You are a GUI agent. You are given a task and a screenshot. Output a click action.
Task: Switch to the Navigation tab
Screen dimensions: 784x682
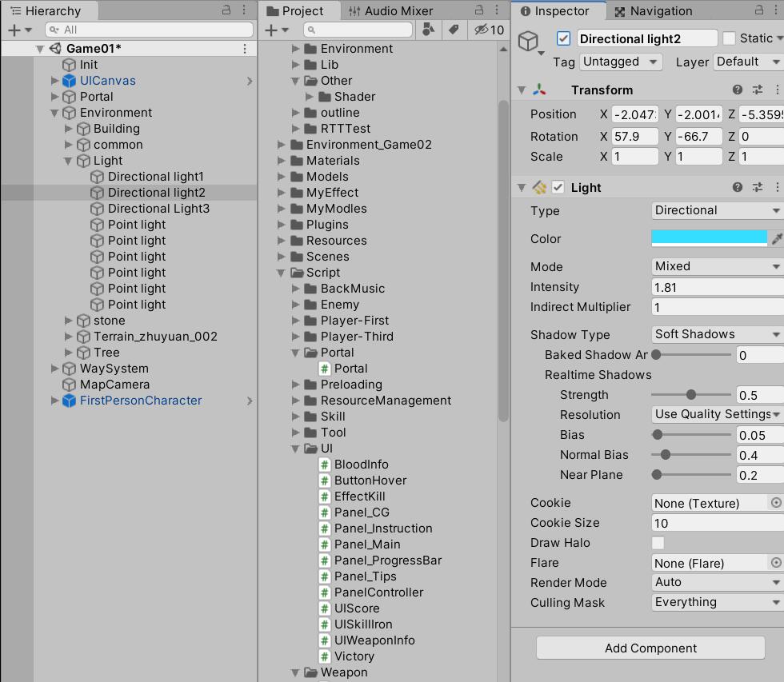(x=654, y=10)
